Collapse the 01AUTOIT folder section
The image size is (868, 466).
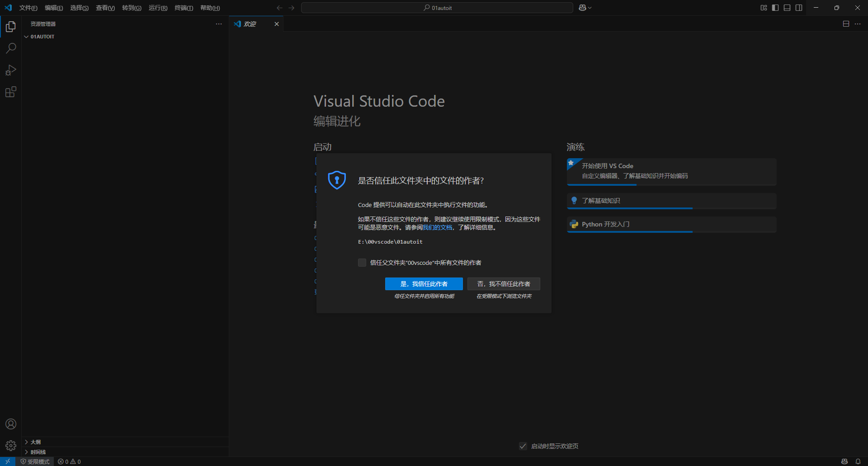tap(125, 37)
